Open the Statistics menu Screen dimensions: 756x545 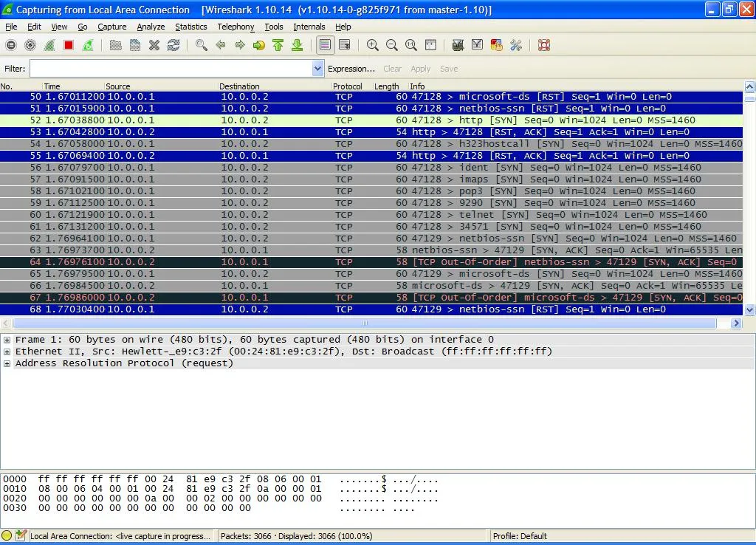click(x=190, y=27)
